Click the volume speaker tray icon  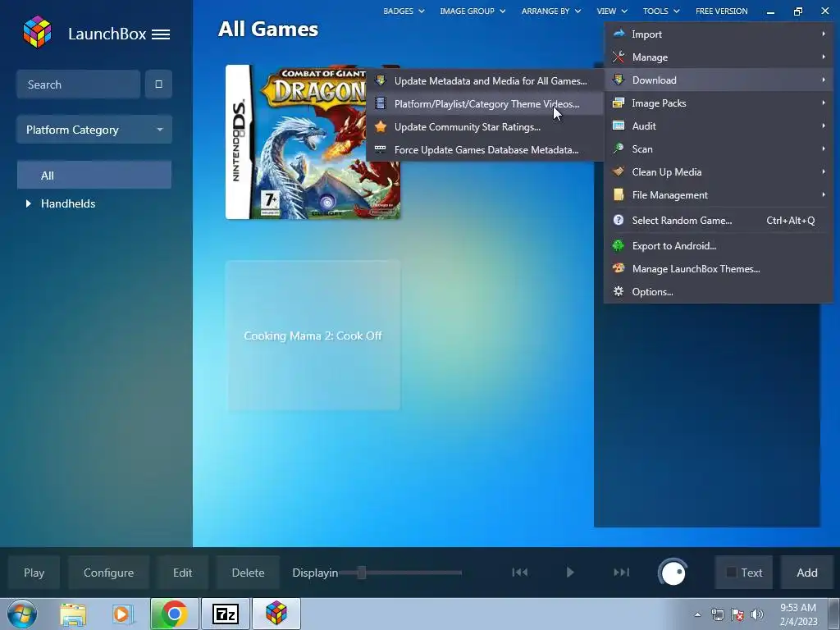coord(757,614)
